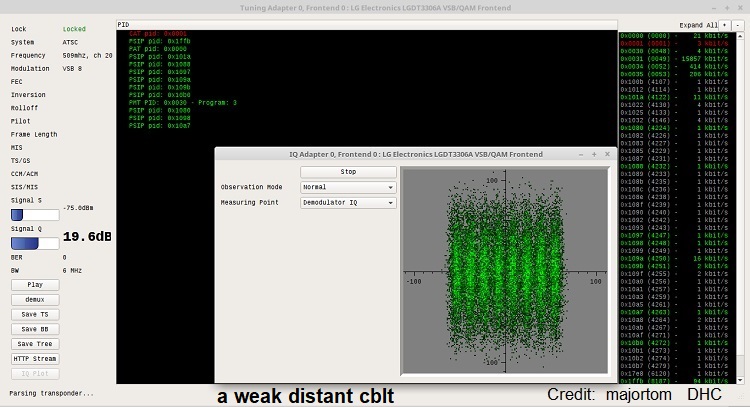750x407 pixels.
Task: Minimize the IQ Adapter window
Action: click(579, 155)
